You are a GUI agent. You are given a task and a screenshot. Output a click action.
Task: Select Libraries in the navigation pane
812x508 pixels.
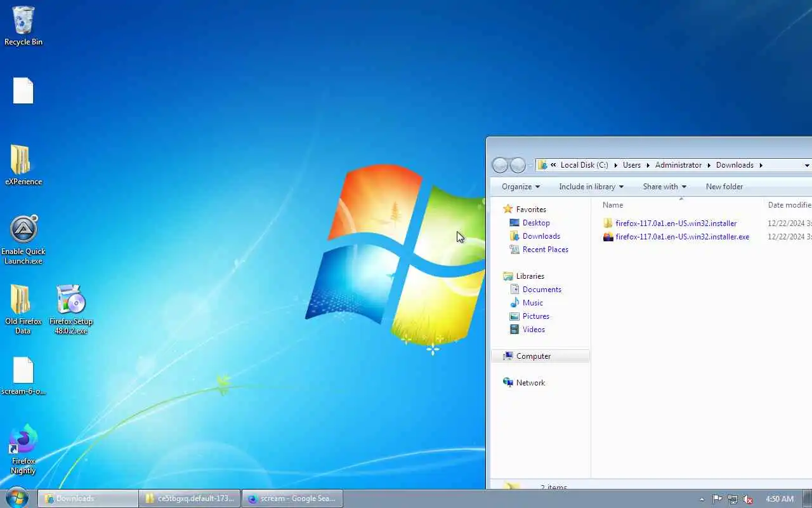click(530, 276)
